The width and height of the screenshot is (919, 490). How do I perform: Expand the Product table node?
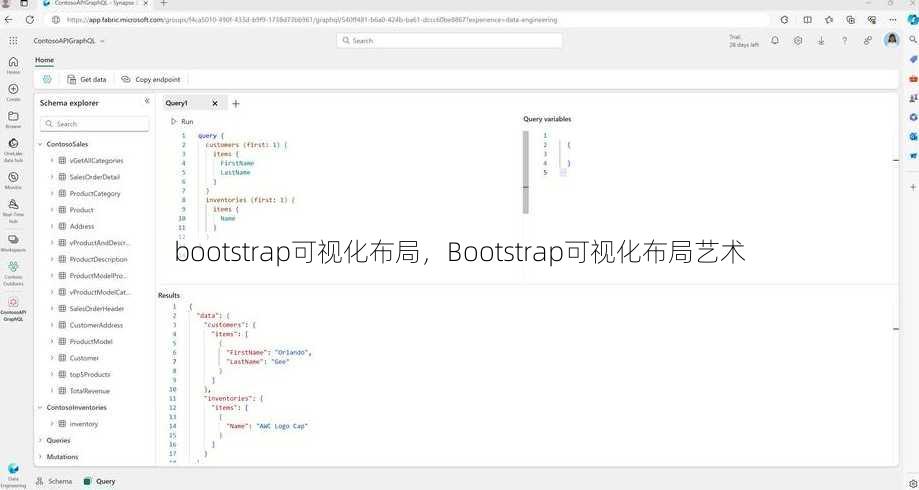[x=52, y=210]
